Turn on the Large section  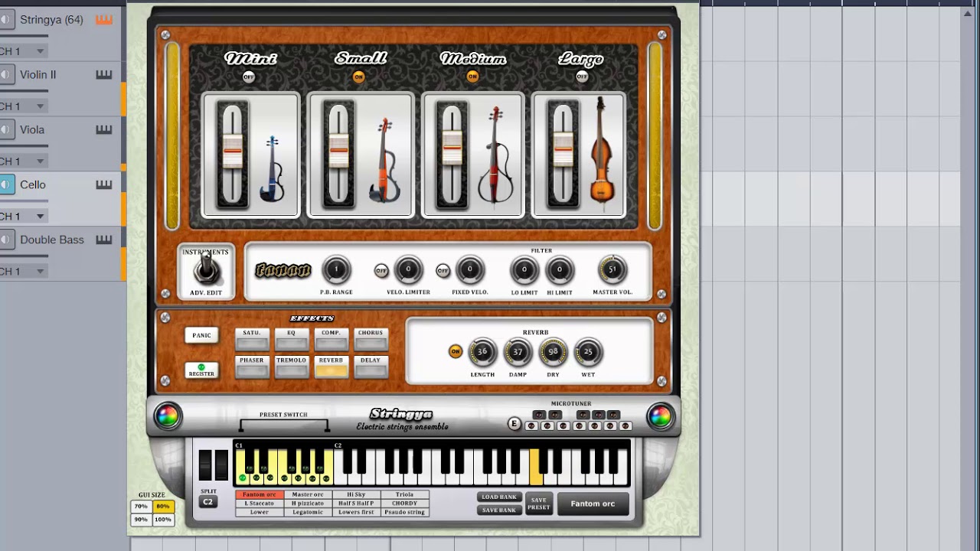582,77
